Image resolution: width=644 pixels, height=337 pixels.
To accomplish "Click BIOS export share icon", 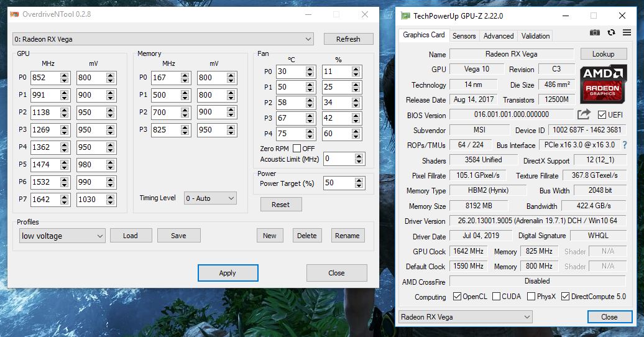I will (x=584, y=114).
